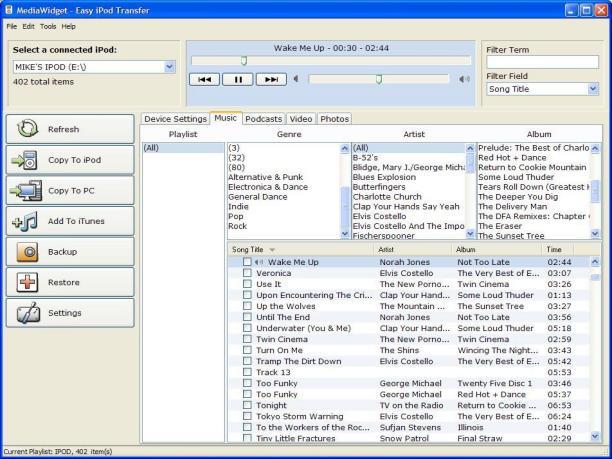Click the now-playing speaker icon beside Wake Me Up

[258, 262]
